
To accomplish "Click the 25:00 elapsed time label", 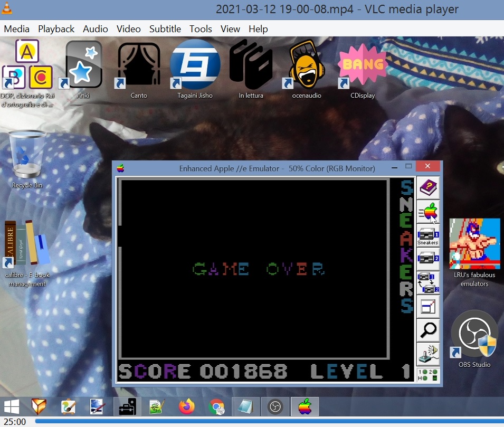I will (x=14, y=422).
